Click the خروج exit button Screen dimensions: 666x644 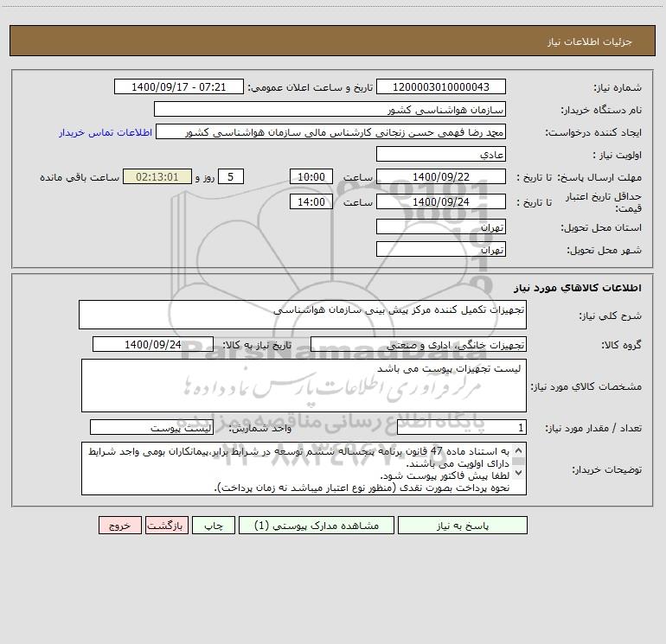pos(119,526)
